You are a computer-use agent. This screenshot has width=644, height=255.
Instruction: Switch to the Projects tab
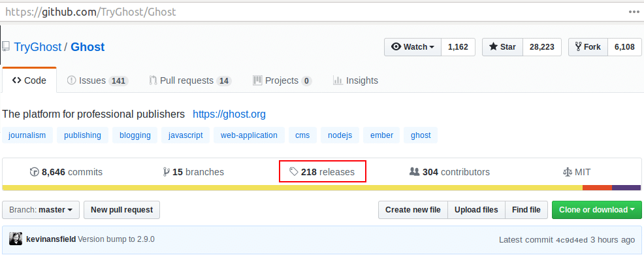282,80
